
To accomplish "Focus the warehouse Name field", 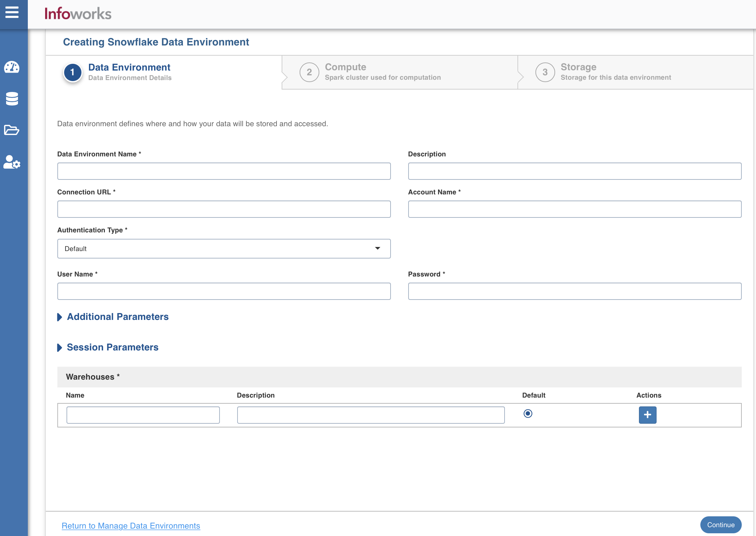I will click(143, 415).
